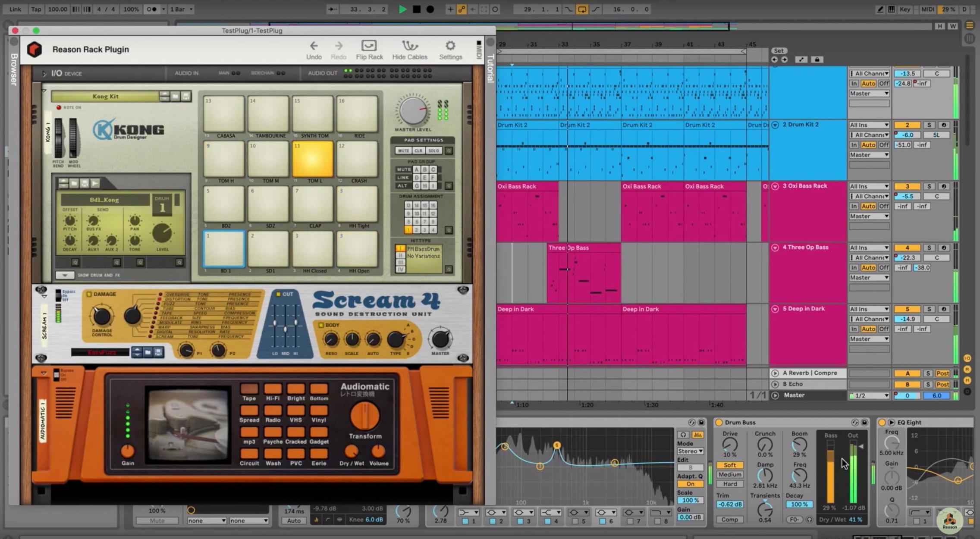Enable the CUT section on Scream 4
This screenshot has width=980, height=539.
pyautogui.click(x=278, y=294)
